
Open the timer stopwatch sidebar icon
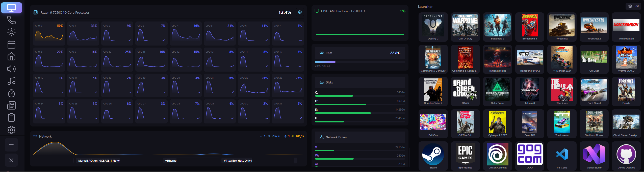11,93
